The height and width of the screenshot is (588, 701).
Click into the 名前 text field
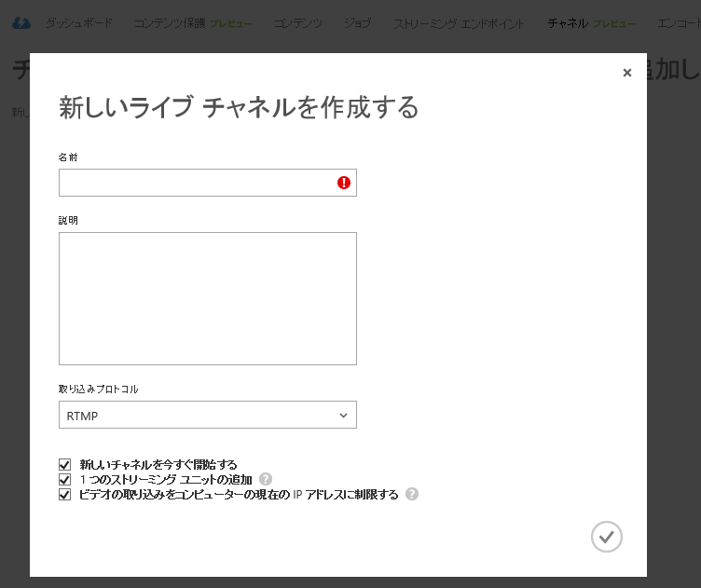coord(196,183)
